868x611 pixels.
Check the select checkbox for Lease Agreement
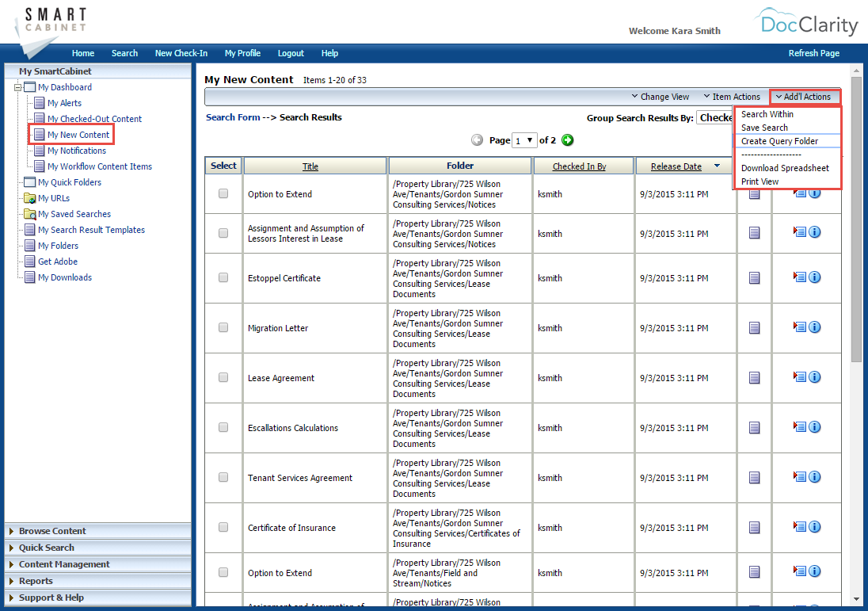click(223, 377)
